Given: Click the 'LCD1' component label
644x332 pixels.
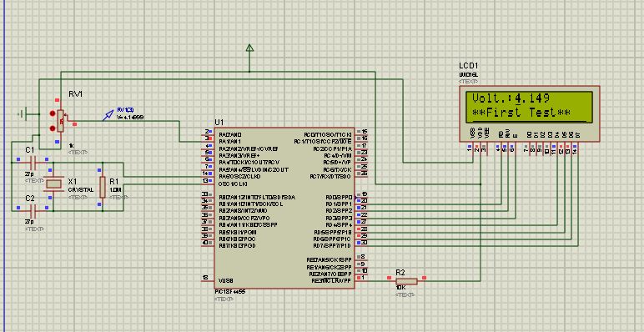Looking at the screenshot, I should tap(469, 66).
